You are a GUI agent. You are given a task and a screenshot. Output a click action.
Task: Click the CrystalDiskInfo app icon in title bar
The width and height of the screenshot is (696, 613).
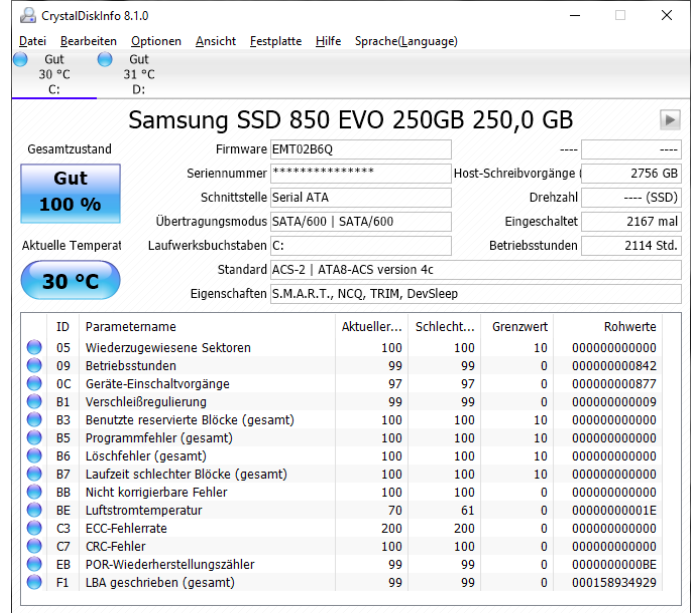28,16
